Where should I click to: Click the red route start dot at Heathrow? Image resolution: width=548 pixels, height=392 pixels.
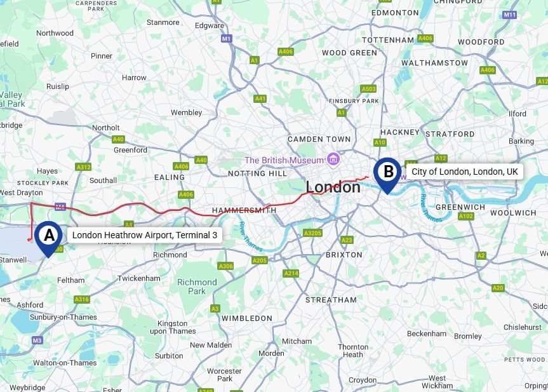[29, 240]
